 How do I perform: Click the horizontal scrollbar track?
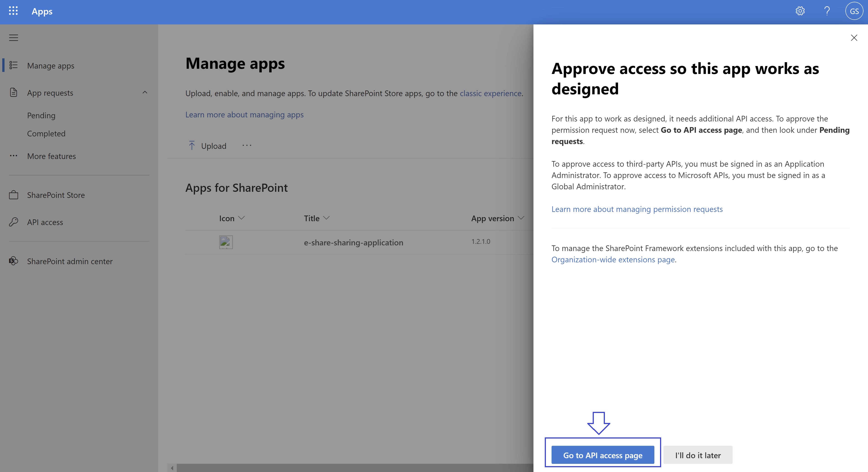[355, 468]
